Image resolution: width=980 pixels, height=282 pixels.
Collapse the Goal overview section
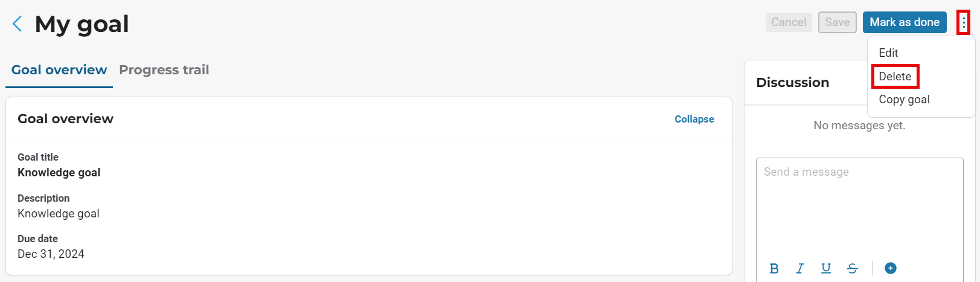(x=694, y=119)
